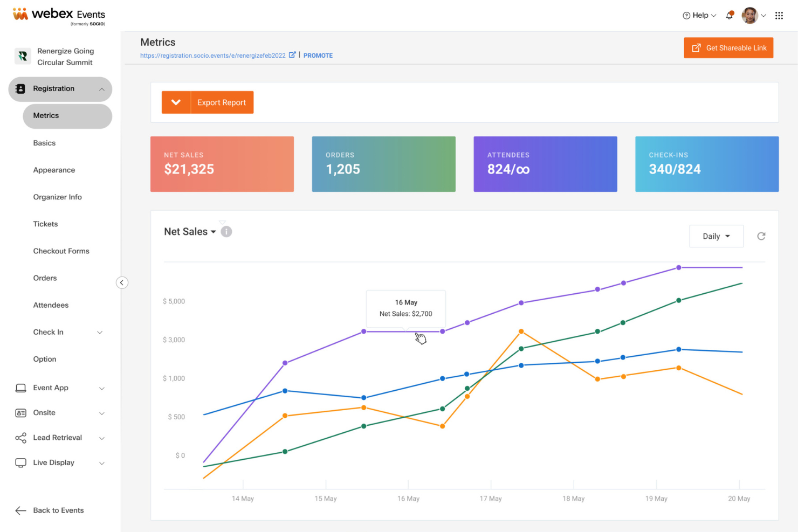Screen dimensions: 798x532
Task: Open the Tickets menu item
Action: pos(45,224)
